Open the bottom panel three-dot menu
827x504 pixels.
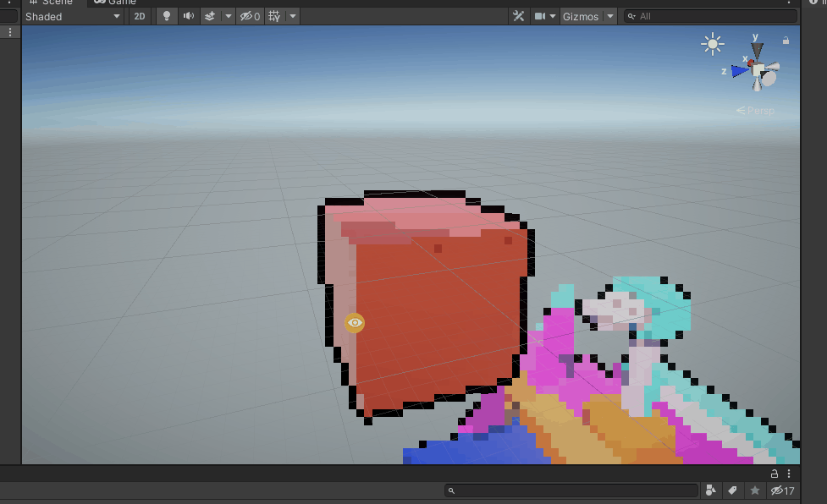point(789,474)
